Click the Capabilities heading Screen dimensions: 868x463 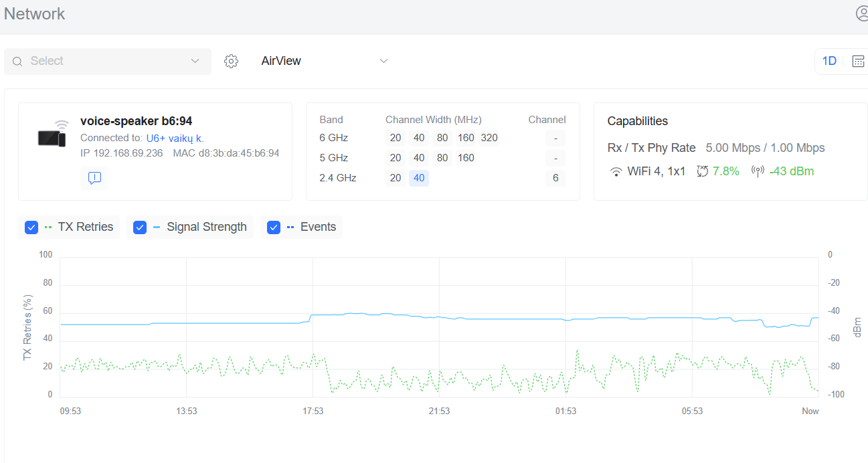click(638, 121)
